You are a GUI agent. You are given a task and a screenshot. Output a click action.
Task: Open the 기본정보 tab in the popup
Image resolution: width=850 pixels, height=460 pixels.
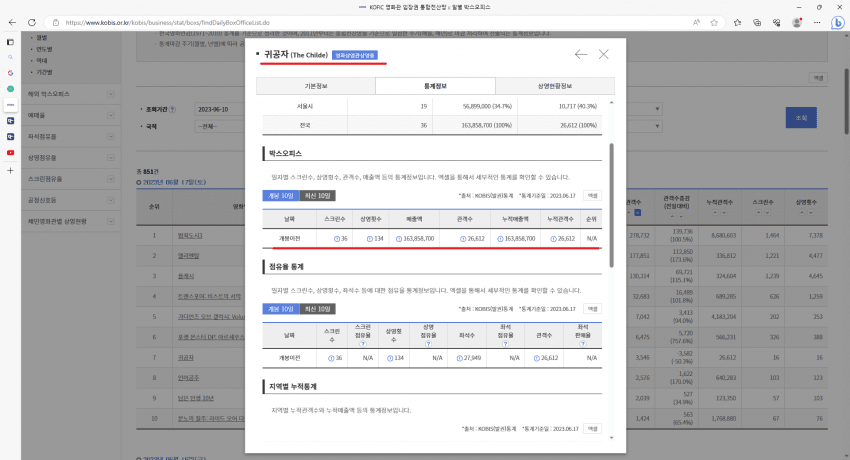tap(316, 86)
